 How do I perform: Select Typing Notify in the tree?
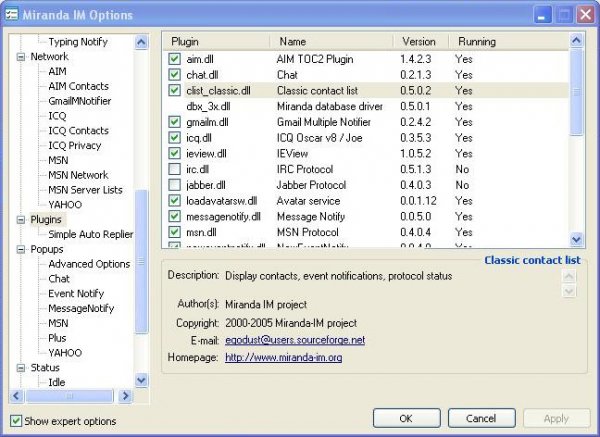(x=78, y=42)
